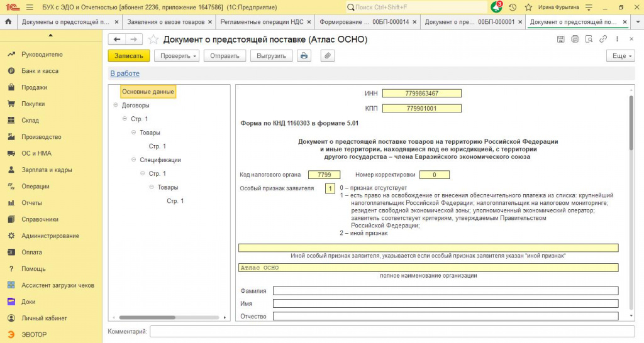Click the horizontal scrollbar under the tree

click(169, 317)
